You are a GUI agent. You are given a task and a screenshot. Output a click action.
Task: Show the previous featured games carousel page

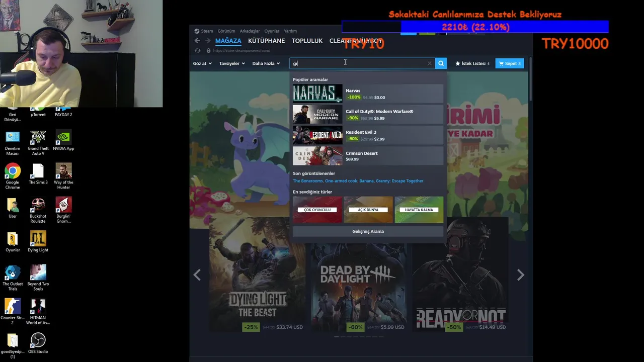(197, 275)
